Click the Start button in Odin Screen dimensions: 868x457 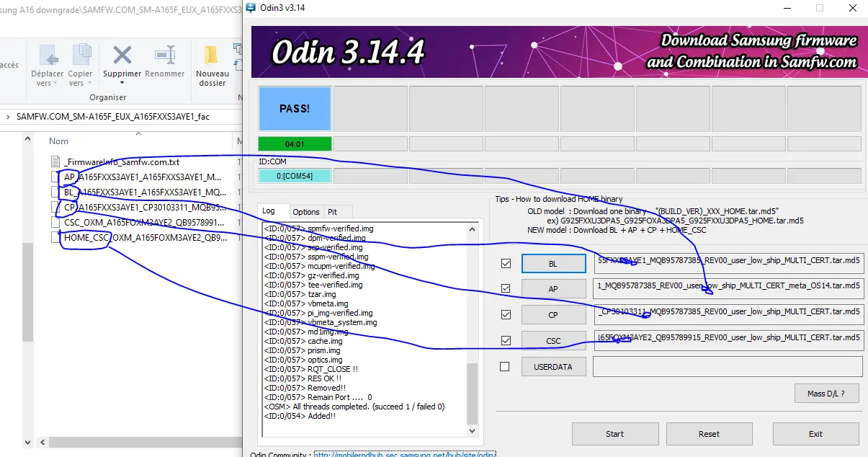(x=615, y=434)
